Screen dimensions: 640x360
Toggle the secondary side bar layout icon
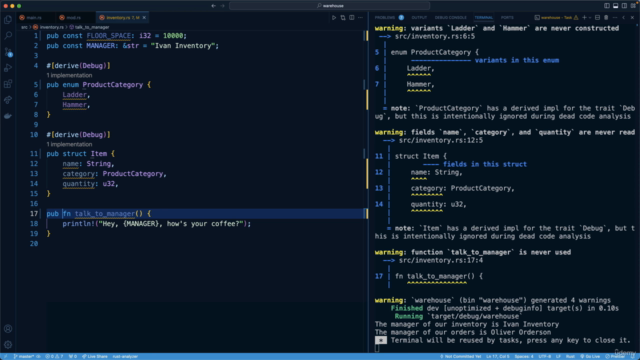624,6
